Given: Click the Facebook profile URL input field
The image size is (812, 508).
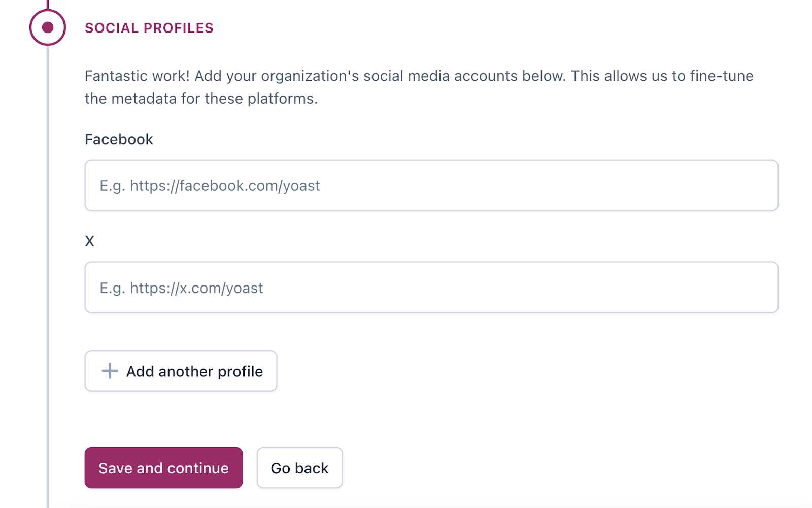Looking at the screenshot, I should click(431, 185).
